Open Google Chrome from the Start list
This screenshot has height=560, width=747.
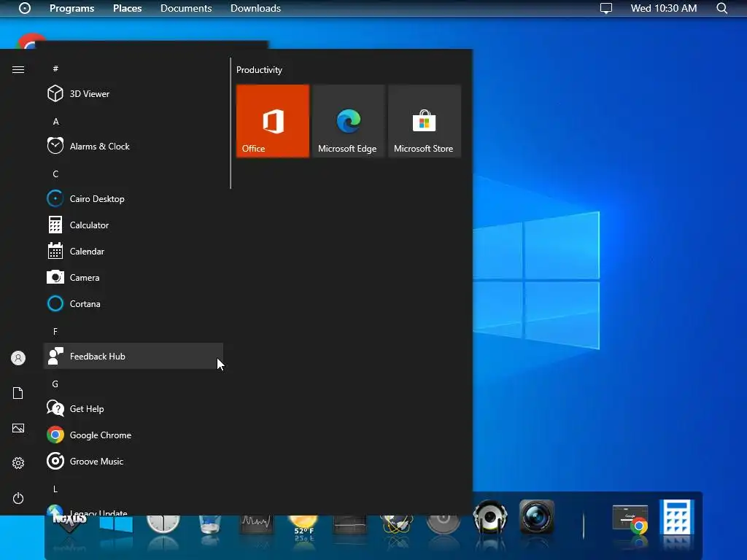click(133, 435)
